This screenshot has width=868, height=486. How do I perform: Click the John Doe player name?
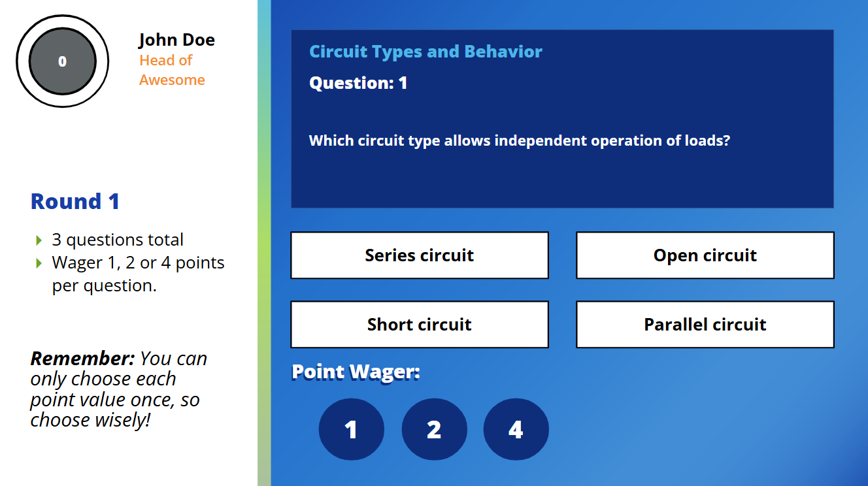pos(176,39)
